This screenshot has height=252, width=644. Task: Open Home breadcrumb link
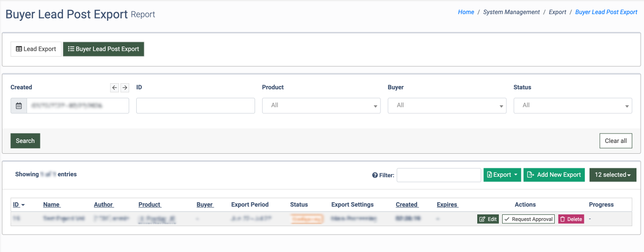[x=466, y=12]
